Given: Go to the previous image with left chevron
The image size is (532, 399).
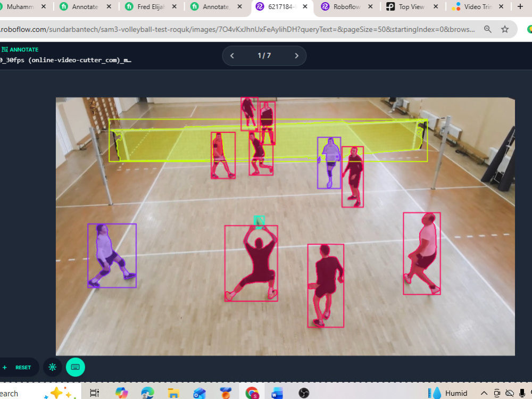Looking at the screenshot, I should coord(232,56).
